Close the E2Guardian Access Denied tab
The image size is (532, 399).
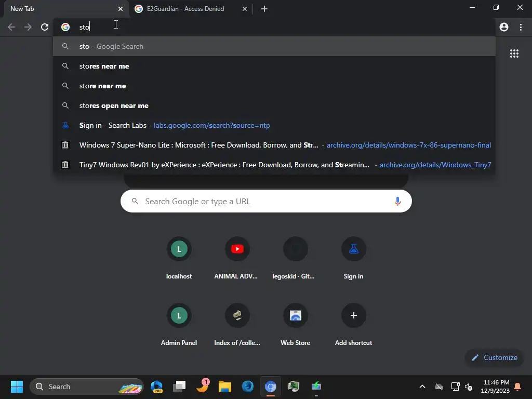point(245,9)
